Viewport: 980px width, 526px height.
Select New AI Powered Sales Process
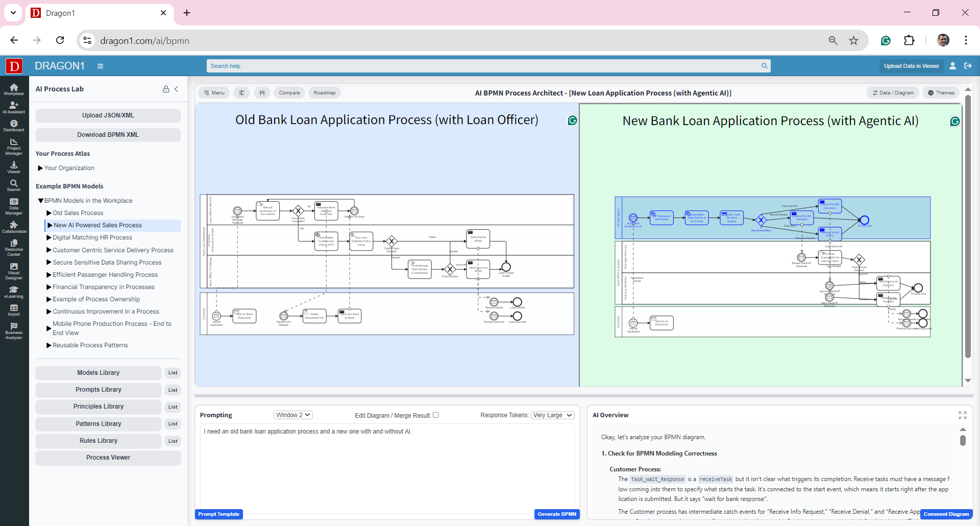point(97,225)
